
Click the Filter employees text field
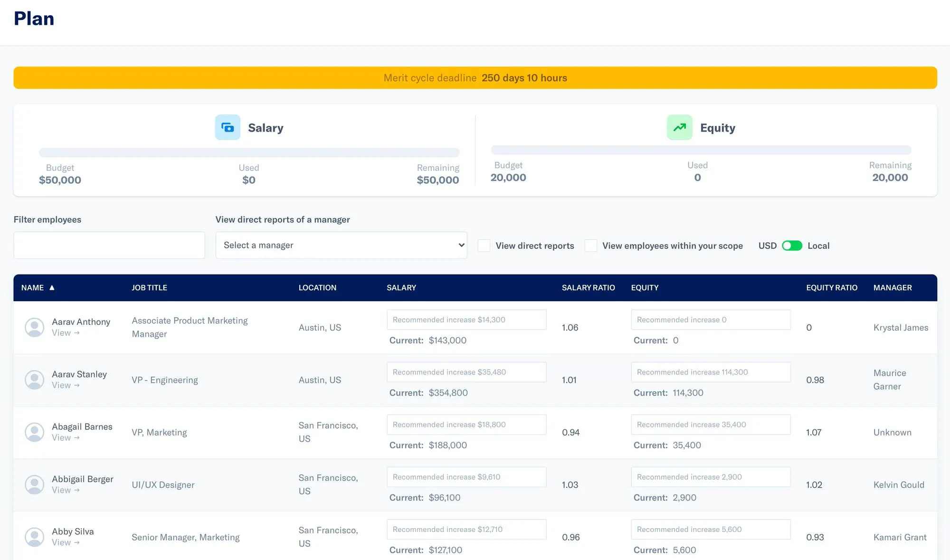click(109, 245)
